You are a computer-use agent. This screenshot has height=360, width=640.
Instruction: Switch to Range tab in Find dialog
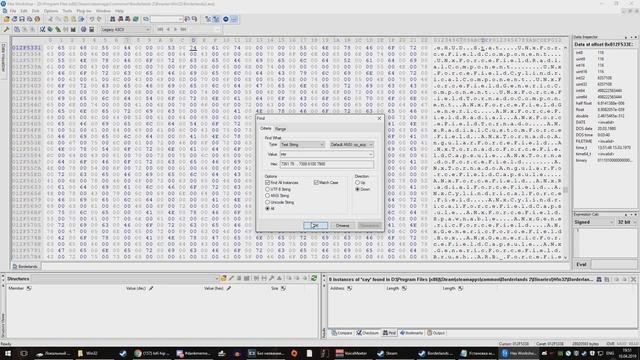click(x=280, y=129)
